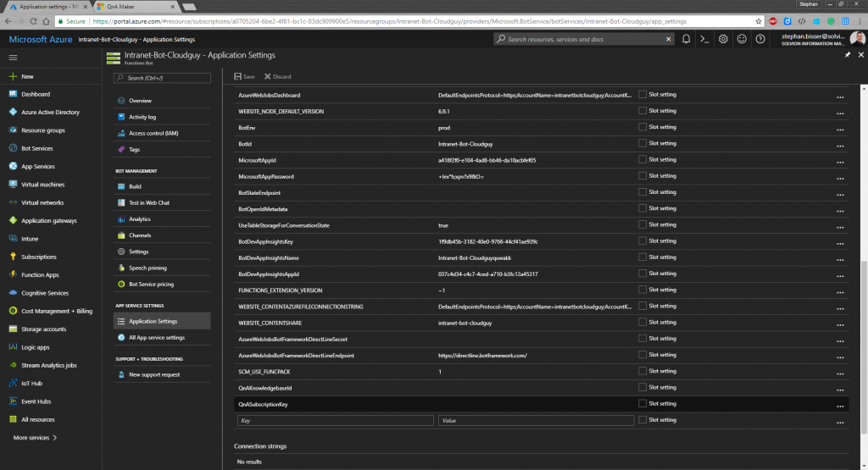Open ellipsis menu for QnASubscriptionKey row
Image resolution: width=868 pixels, height=470 pixels.
(840, 406)
